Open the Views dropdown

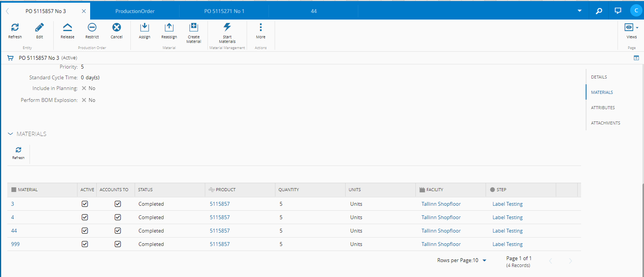tap(631, 28)
